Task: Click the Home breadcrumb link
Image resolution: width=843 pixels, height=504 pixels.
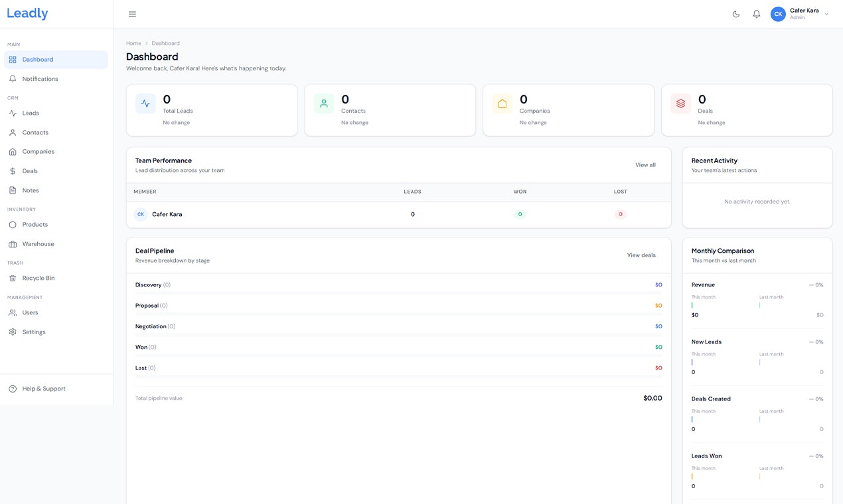Action: coord(133,43)
